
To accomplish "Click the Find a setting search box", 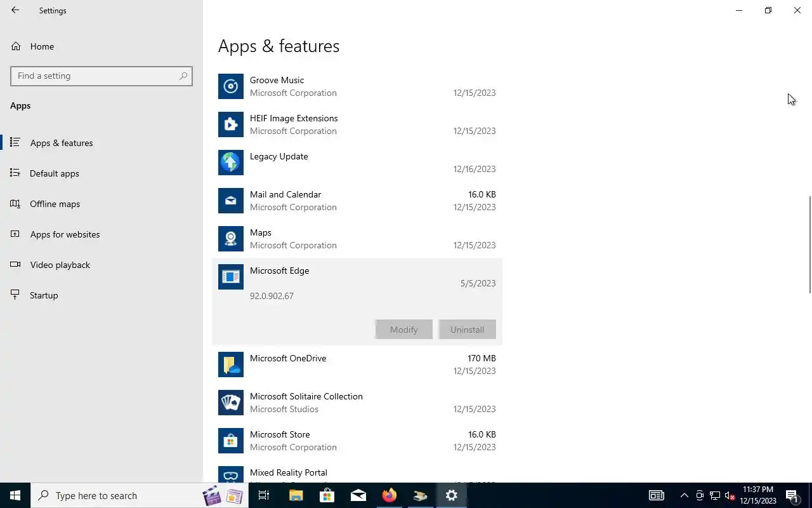I will (x=101, y=76).
